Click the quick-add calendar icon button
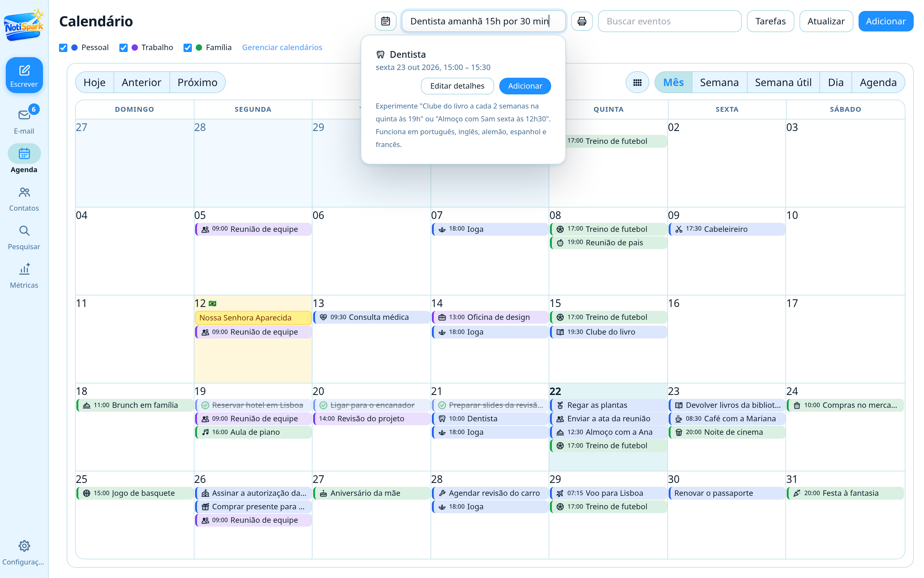The image size is (924, 578). point(385,21)
